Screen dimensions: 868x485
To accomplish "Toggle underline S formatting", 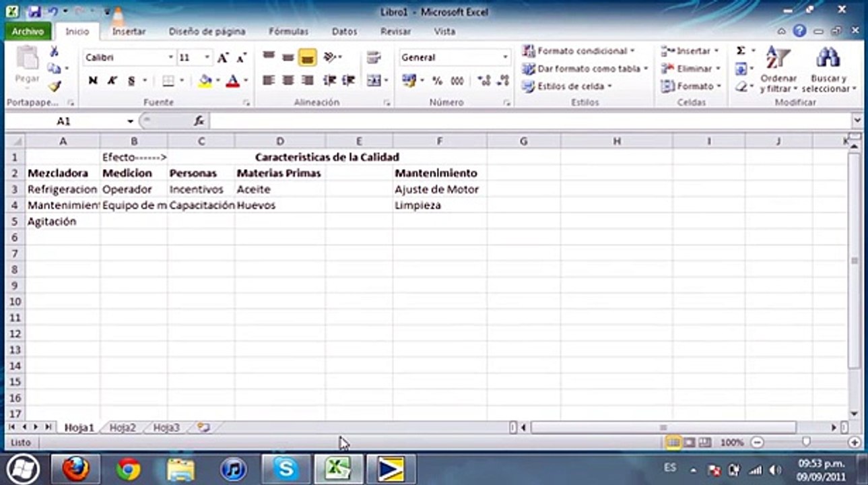I will [132, 81].
